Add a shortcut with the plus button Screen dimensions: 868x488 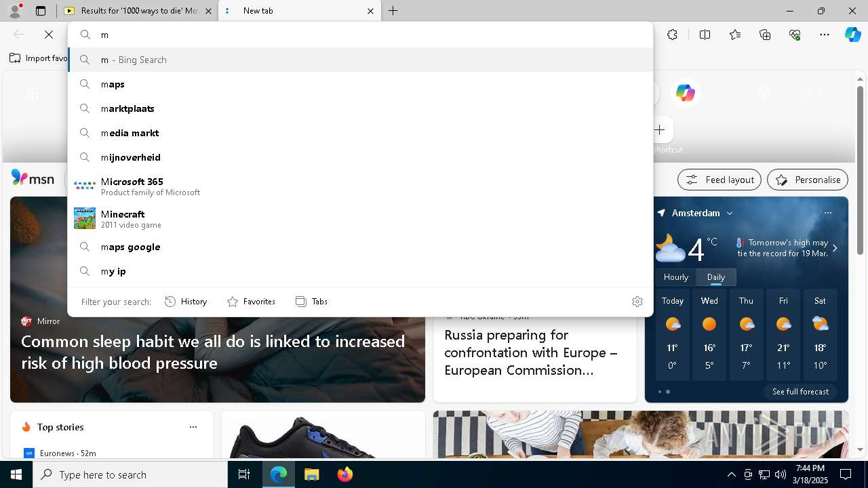point(659,129)
